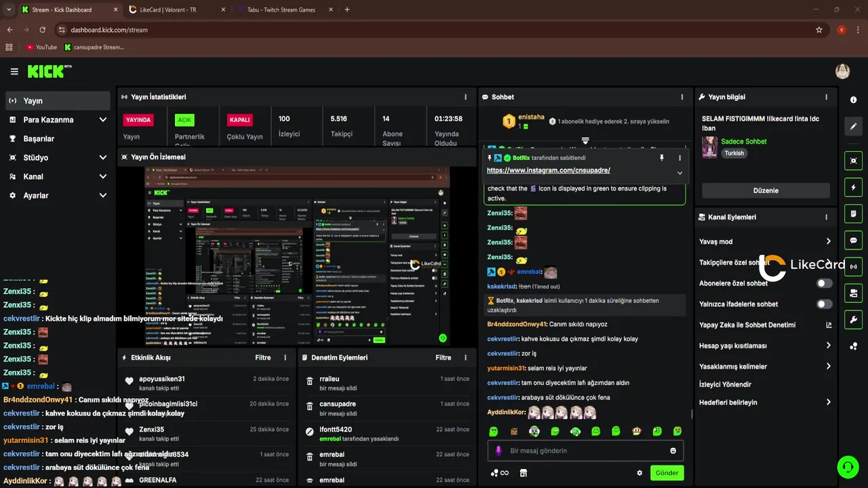Click the pin icon on pinned message

click(662, 157)
